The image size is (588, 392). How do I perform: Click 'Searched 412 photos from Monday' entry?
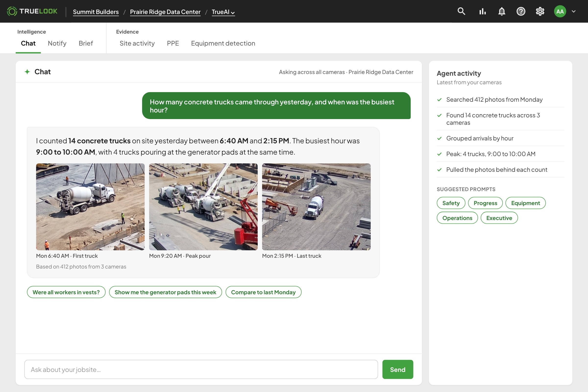click(x=500, y=99)
